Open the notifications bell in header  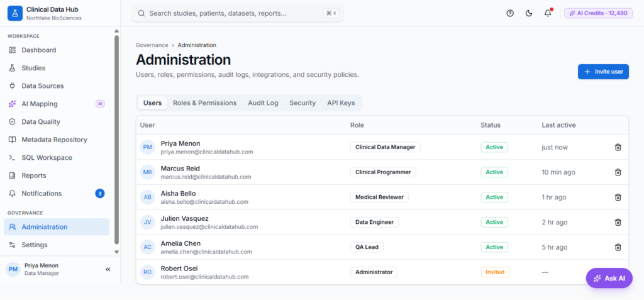[548, 13]
